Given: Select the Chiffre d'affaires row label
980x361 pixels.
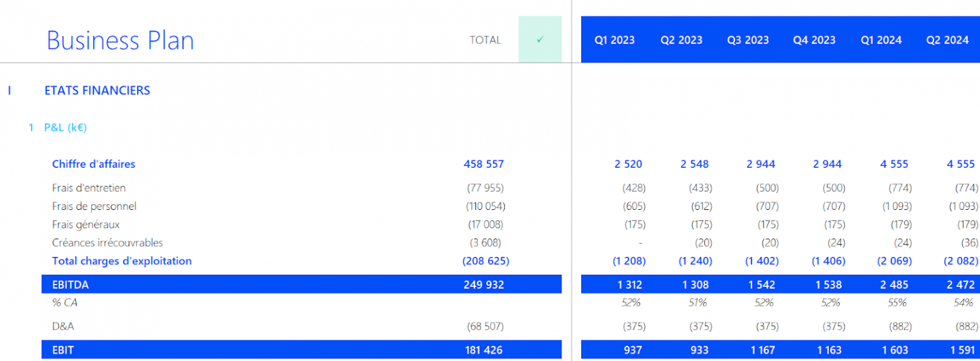Looking at the screenshot, I should (94, 164).
